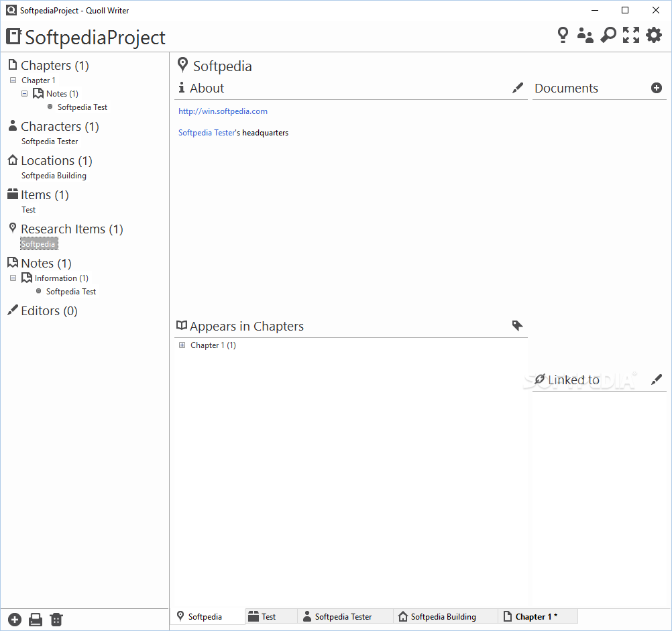672x631 pixels.
Task: Switch to the Chapter 1 * tab
Action: coord(538,616)
